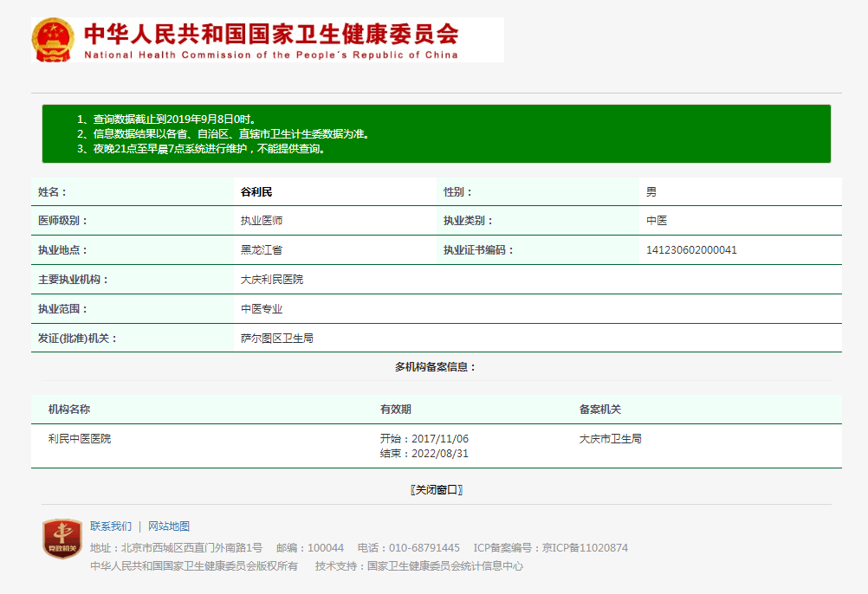Click the national emblem logo in header

pos(53,40)
